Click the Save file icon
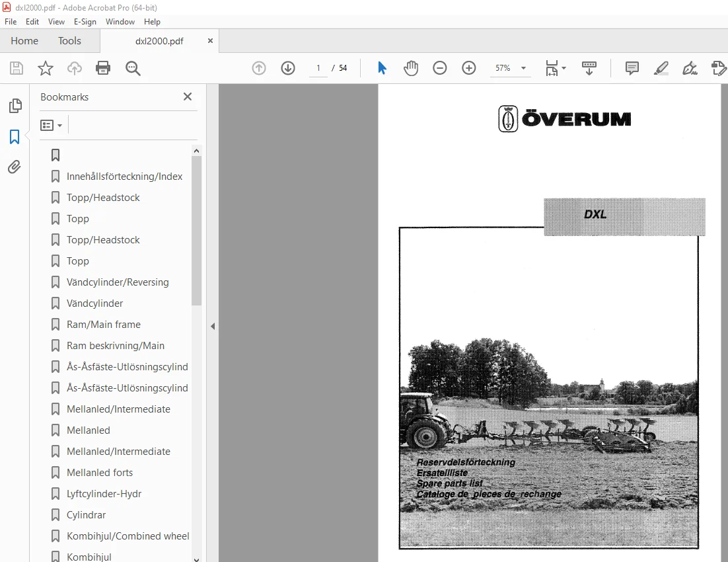 coord(17,68)
